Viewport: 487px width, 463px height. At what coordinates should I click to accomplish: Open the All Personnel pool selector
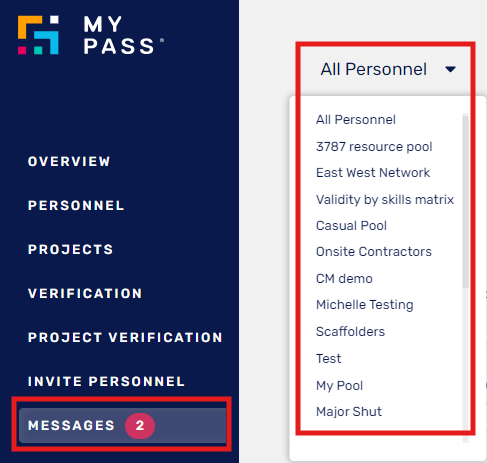388,69
